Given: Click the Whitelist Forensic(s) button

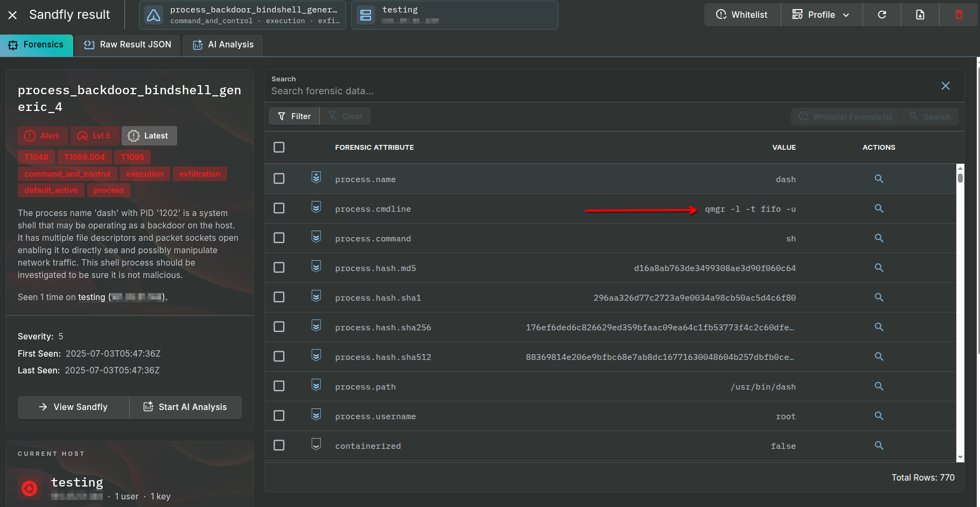Looking at the screenshot, I should [x=846, y=116].
